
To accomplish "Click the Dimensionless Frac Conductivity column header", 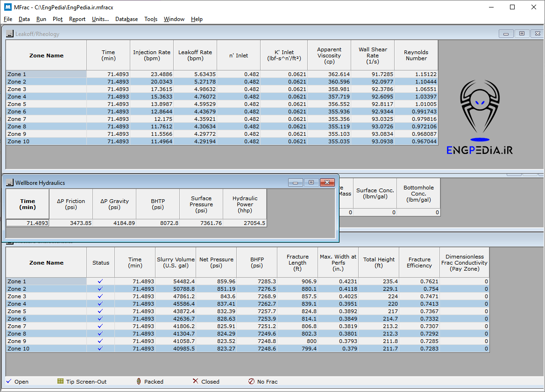I will click(464, 262).
